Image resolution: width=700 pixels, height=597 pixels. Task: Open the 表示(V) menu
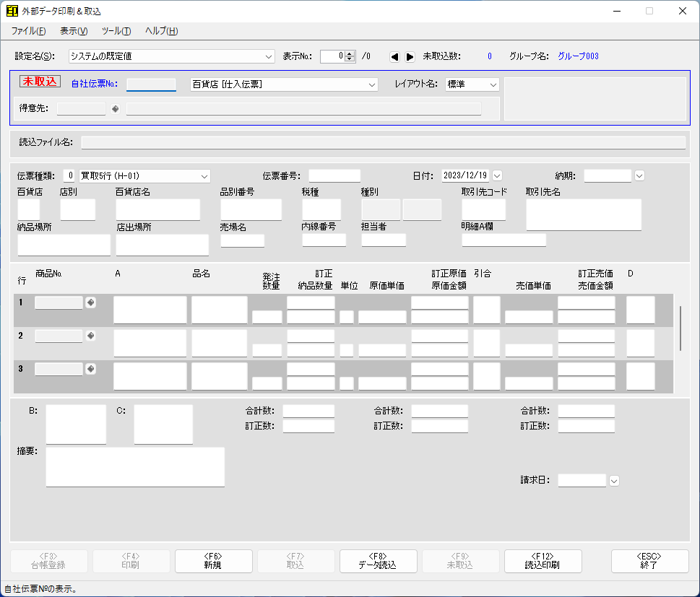pos(74,31)
